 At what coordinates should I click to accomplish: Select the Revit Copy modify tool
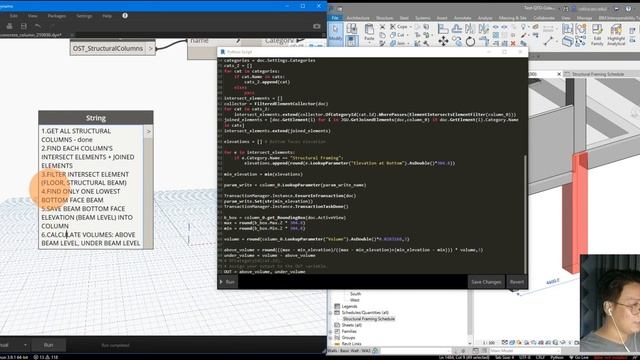click(x=457, y=41)
